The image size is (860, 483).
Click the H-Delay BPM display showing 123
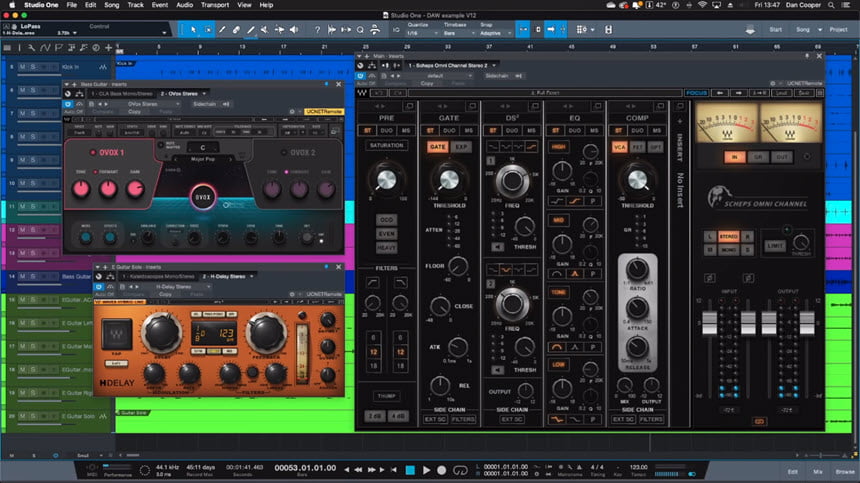click(213, 333)
